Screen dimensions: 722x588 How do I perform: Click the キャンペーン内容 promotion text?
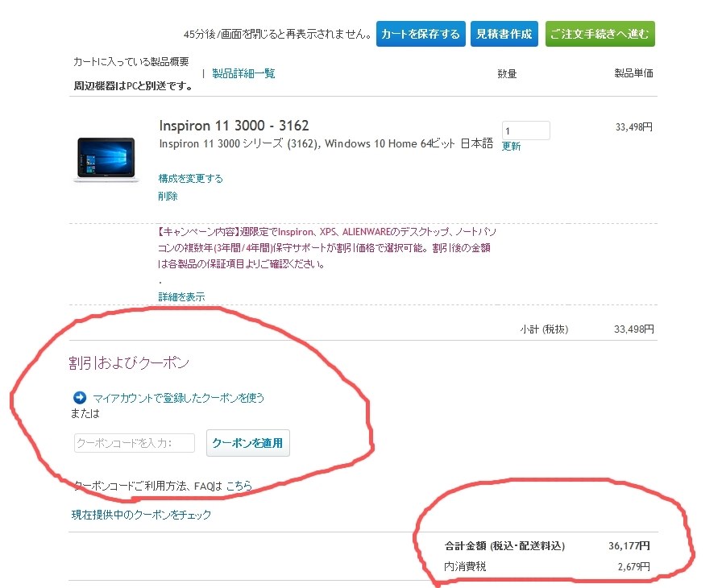tap(327, 248)
